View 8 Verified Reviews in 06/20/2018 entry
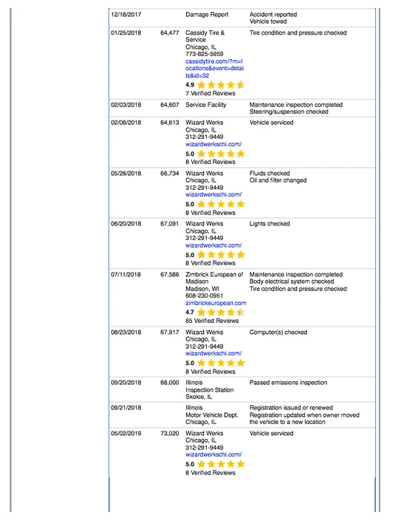413x532 pixels. tap(211, 263)
